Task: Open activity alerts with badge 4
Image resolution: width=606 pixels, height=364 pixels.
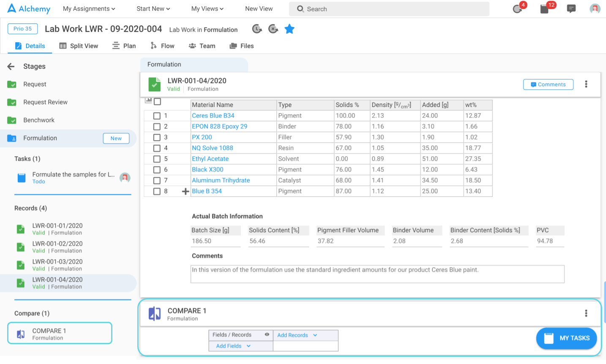Action: pyautogui.click(x=518, y=9)
